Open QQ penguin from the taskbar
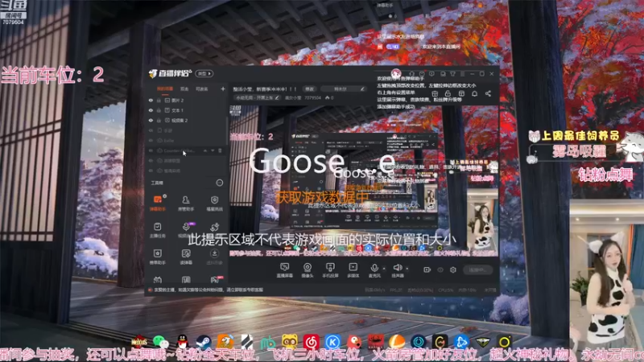Screen dimensions: 644x362 pyautogui.click(x=183, y=341)
